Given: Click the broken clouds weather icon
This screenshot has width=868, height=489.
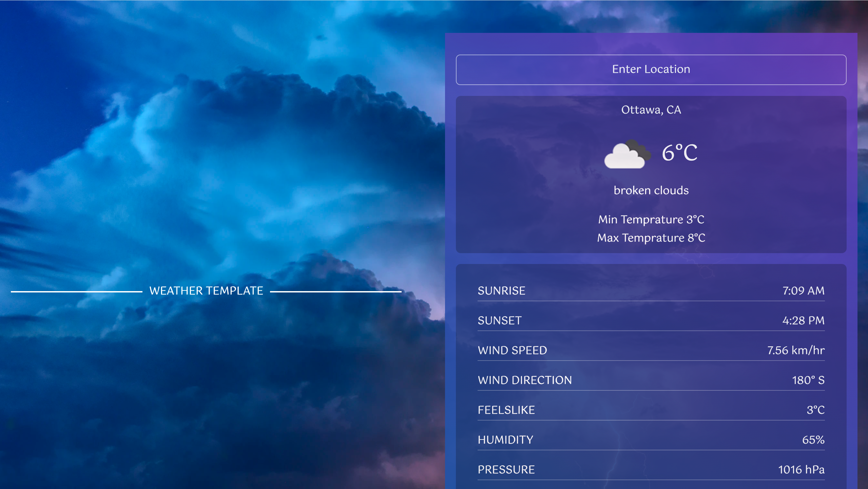Looking at the screenshot, I should (627, 154).
